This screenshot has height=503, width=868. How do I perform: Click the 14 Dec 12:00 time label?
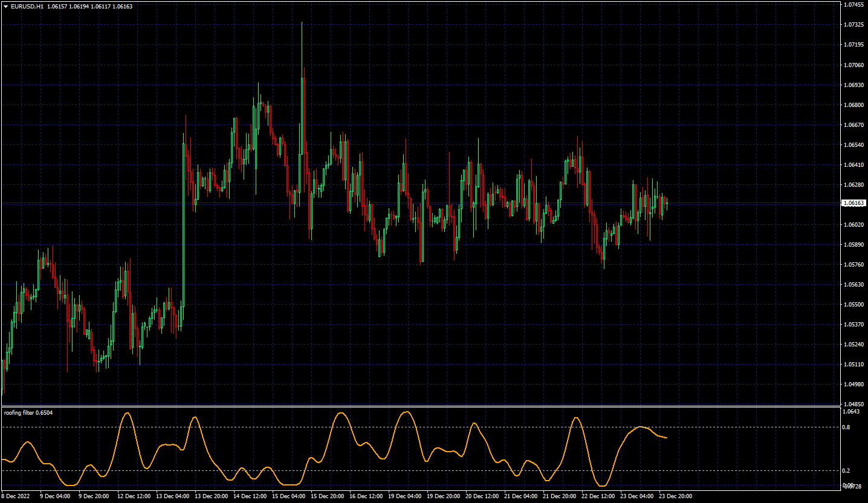[250, 496]
